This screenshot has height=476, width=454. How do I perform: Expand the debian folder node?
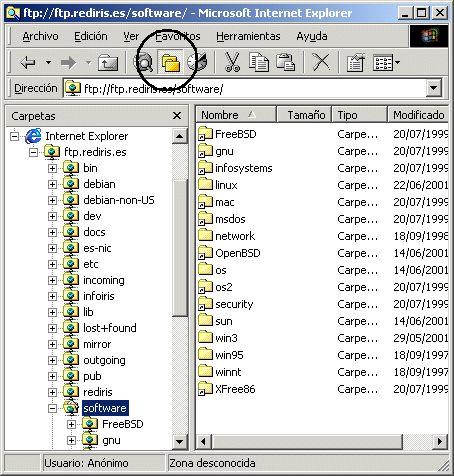click(52, 184)
